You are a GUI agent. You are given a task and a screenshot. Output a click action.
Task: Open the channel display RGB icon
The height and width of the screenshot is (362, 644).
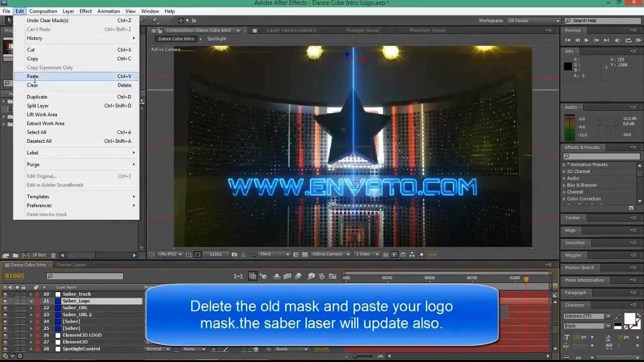(x=252, y=254)
